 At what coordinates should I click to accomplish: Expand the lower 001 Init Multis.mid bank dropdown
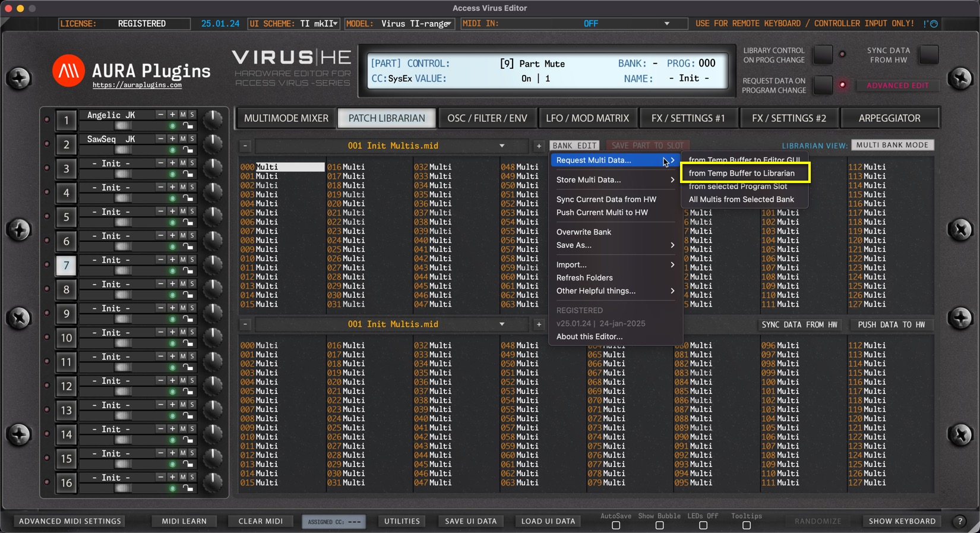tap(502, 324)
